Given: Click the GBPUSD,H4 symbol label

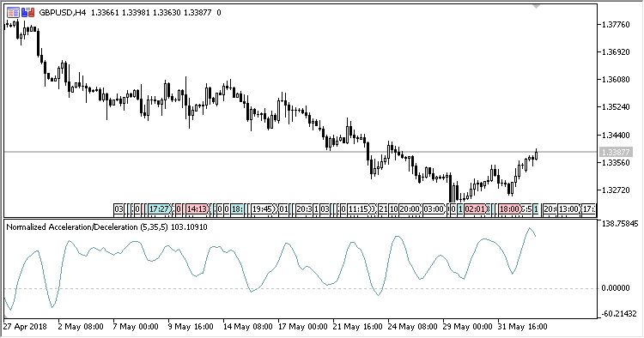Looking at the screenshot, I should (63, 13).
